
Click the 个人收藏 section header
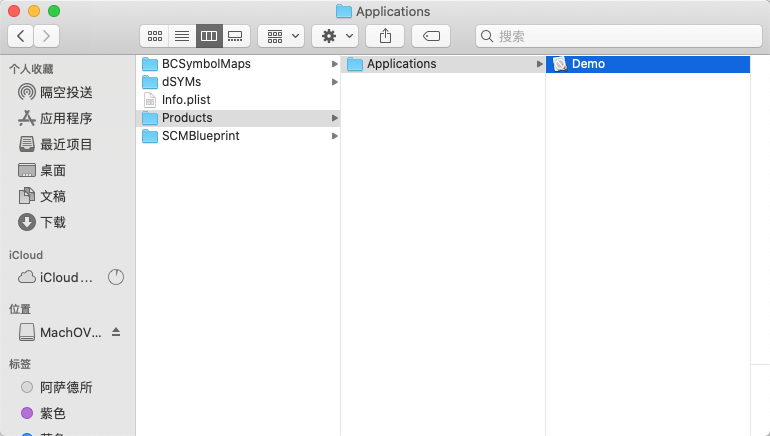pos(31,69)
